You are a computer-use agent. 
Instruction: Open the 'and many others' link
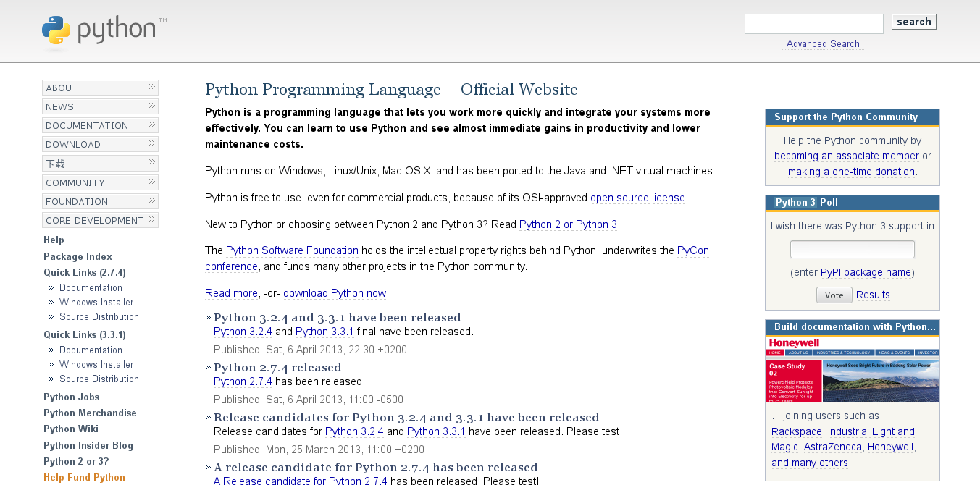tap(810, 463)
